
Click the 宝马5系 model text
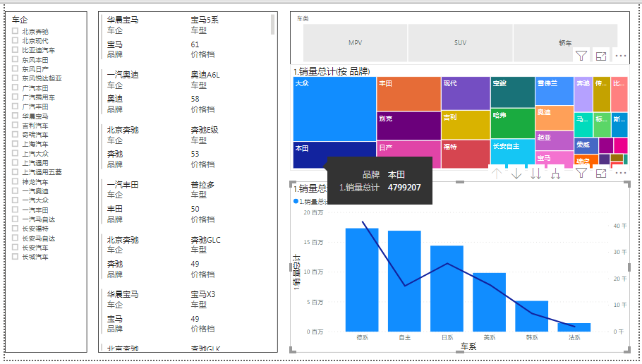tap(205, 20)
